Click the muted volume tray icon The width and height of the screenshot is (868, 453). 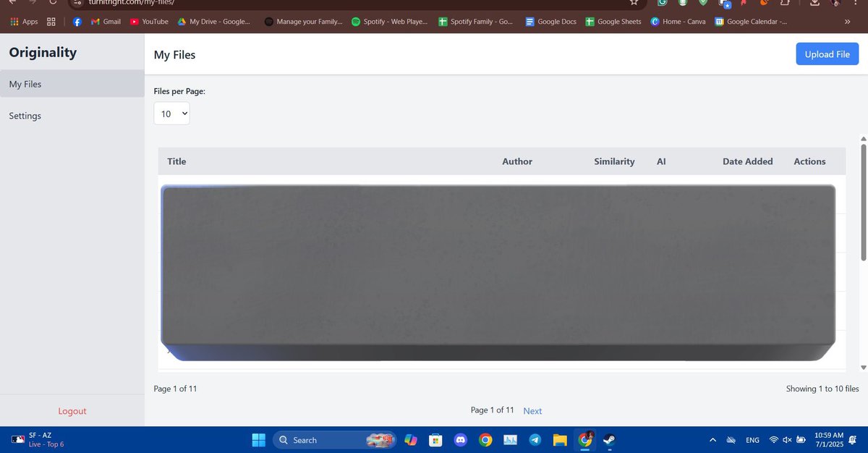click(787, 440)
